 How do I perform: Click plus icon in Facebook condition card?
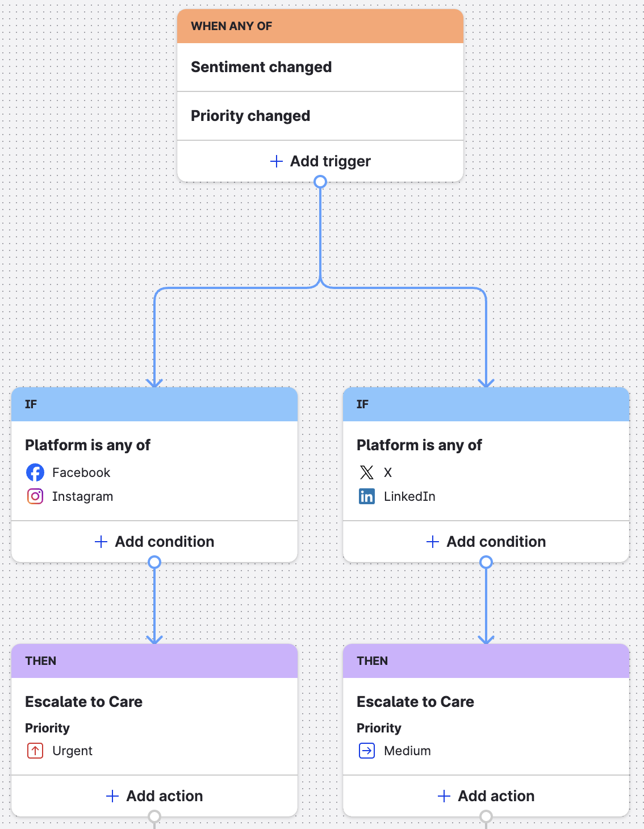tap(101, 542)
